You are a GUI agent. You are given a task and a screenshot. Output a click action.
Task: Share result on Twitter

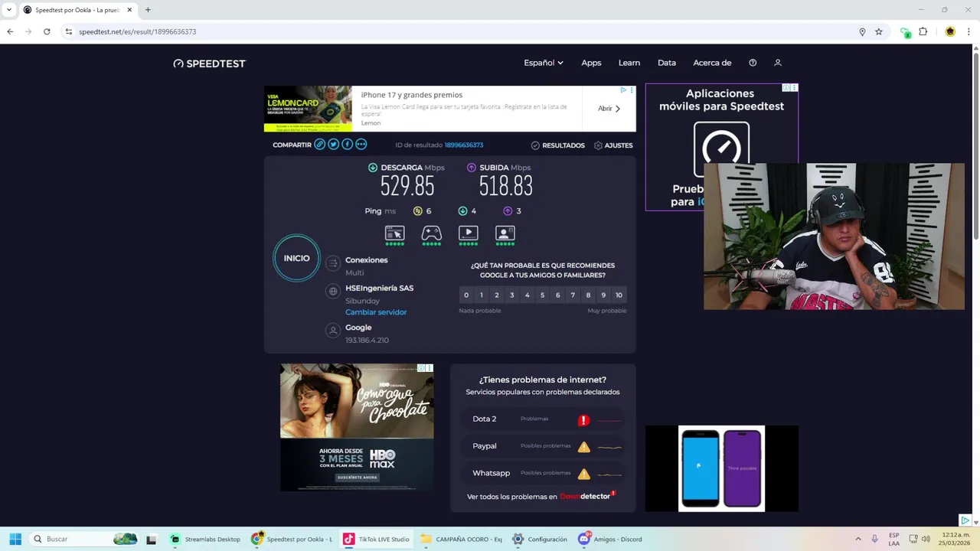(334, 145)
